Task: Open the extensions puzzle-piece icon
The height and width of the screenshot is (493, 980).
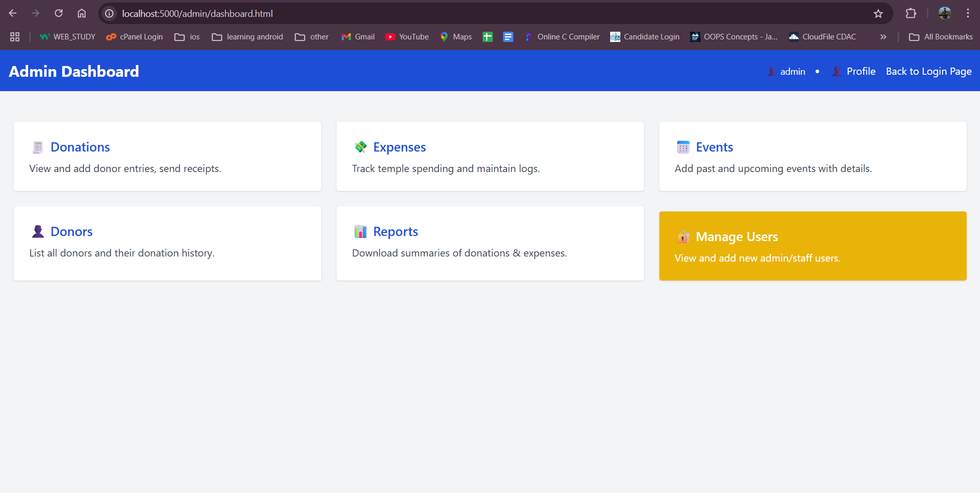Action: coord(911,13)
